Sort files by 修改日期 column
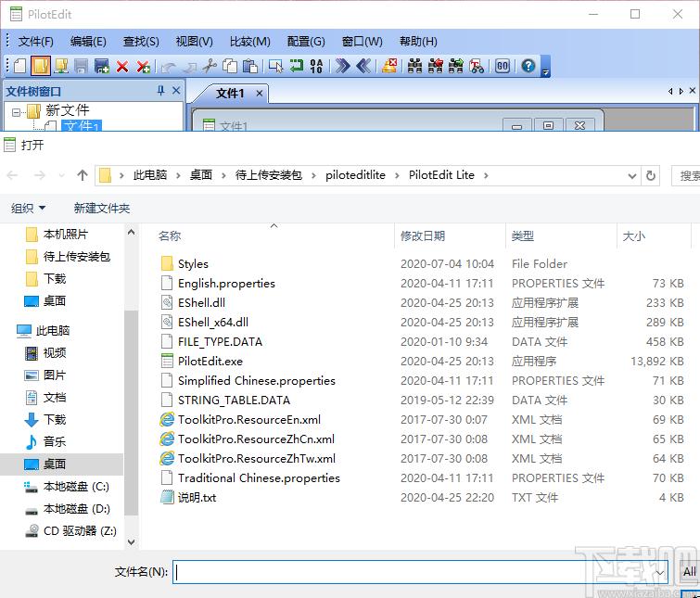The width and height of the screenshot is (700, 598). [x=423, y=235]
